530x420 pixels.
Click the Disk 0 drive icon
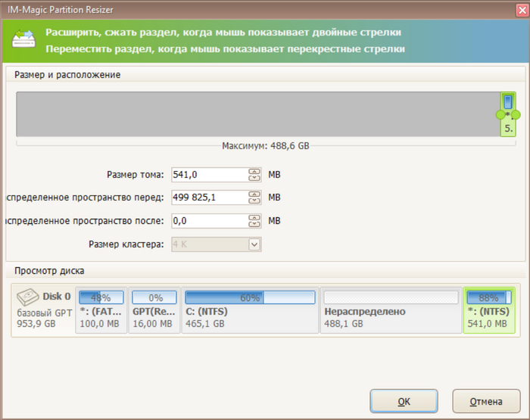28,297
